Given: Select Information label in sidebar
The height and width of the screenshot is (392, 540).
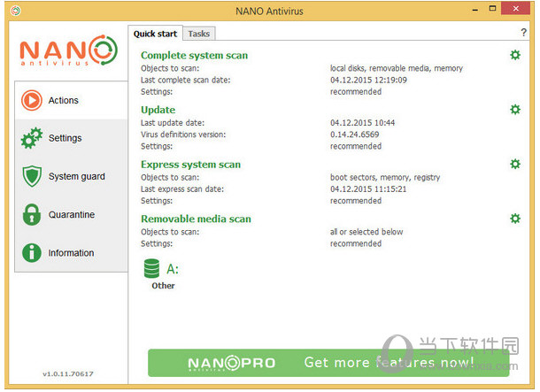Looking at the screenshot, I should 71,253.
